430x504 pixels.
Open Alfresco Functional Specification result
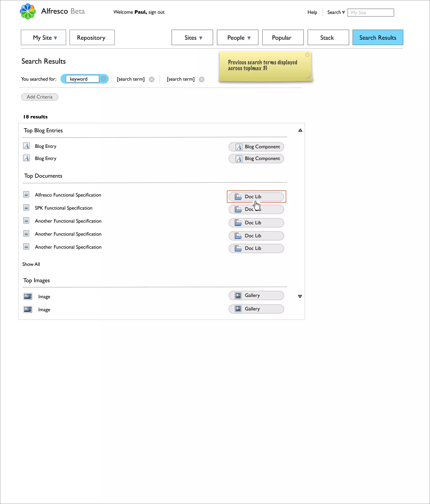pos(68,195)
